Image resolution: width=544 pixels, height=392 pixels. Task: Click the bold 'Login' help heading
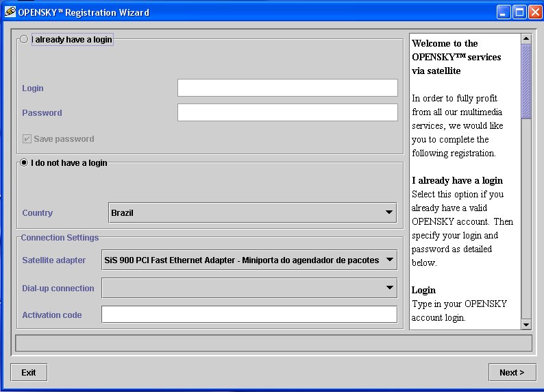[x=423, y=290]
